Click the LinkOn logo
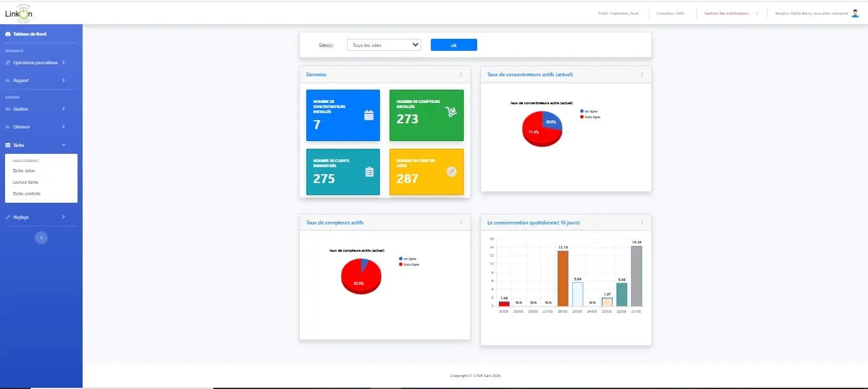This screenshot has height=389, width=868. click(19, 13)
